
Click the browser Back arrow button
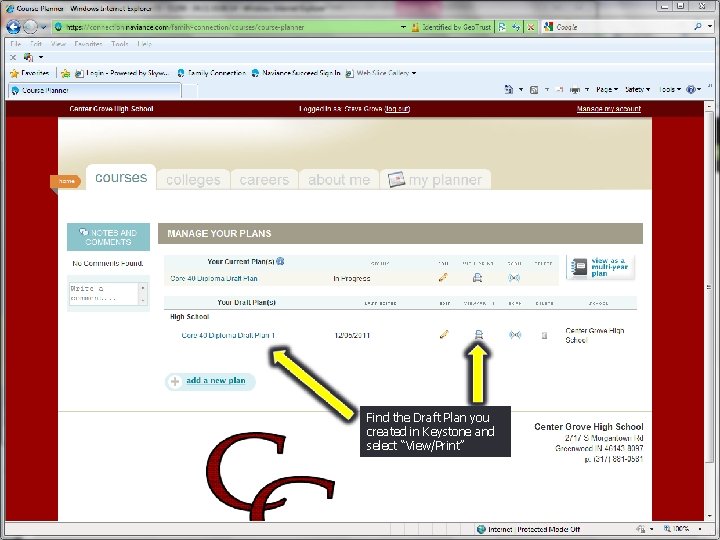13,27
